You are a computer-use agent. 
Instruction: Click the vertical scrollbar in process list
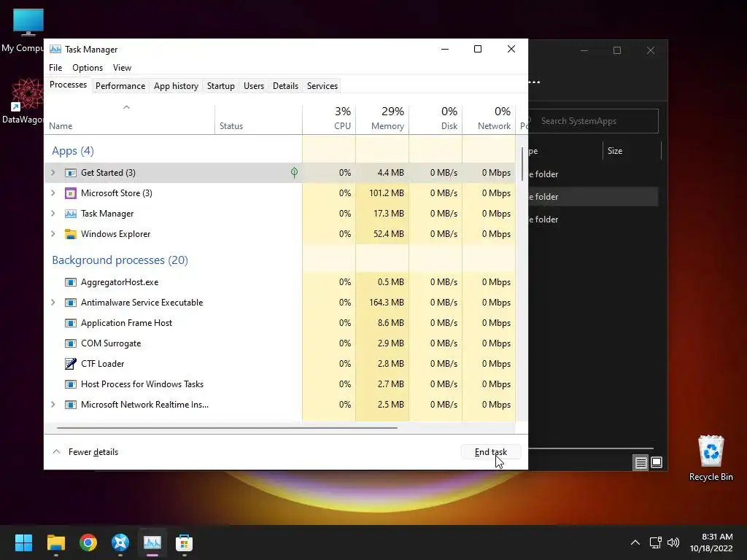click(x=522, y=164)
